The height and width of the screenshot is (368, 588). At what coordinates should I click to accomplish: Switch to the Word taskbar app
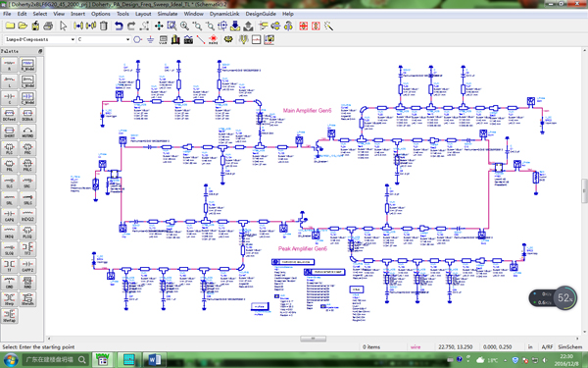[x=154, y=360]
